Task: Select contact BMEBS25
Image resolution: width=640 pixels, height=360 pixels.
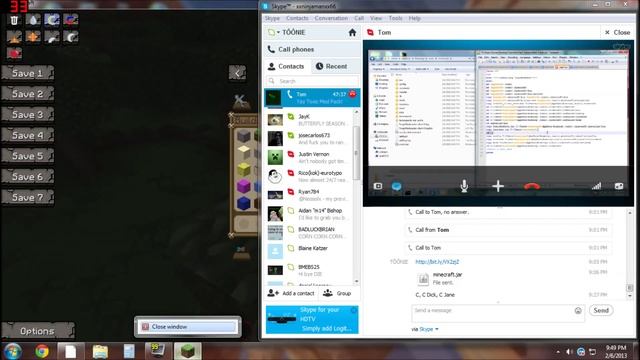Action: point(309,270)
